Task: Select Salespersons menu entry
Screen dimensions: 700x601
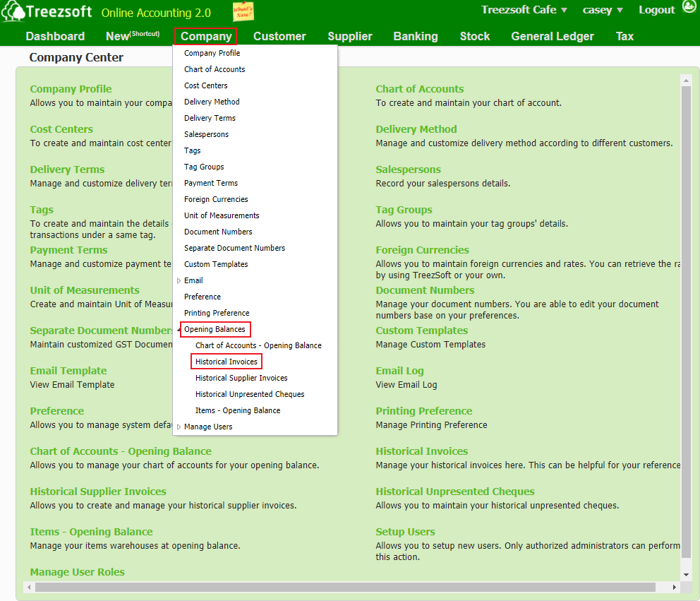Action: (x=206, y=134)
